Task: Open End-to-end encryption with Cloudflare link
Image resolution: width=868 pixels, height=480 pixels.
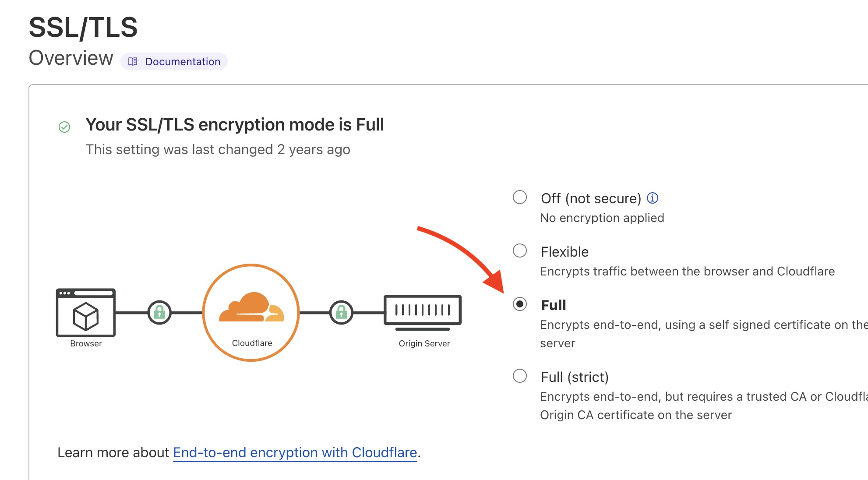Action: [295, 452]
